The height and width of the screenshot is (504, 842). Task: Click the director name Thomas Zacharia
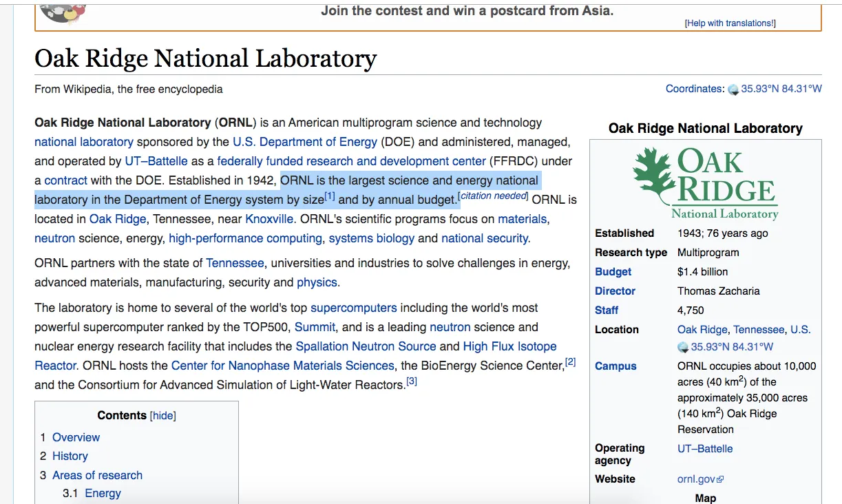(719, 291)
